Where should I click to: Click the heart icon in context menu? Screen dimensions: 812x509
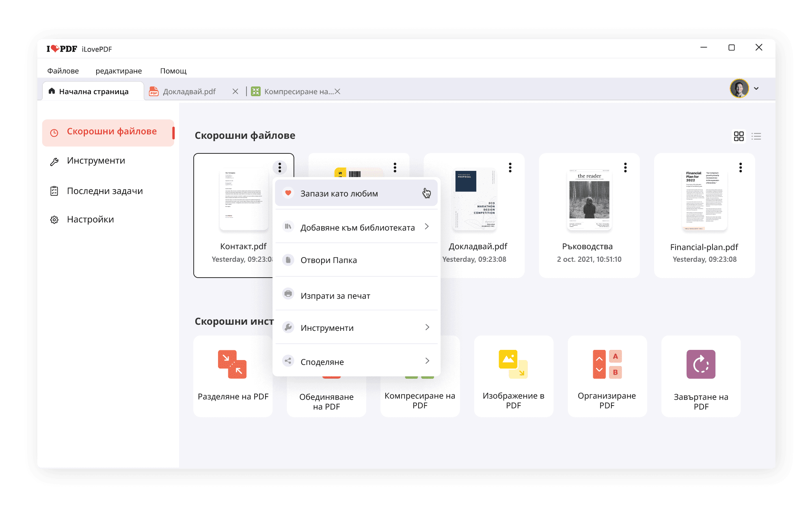coord(288,193)
